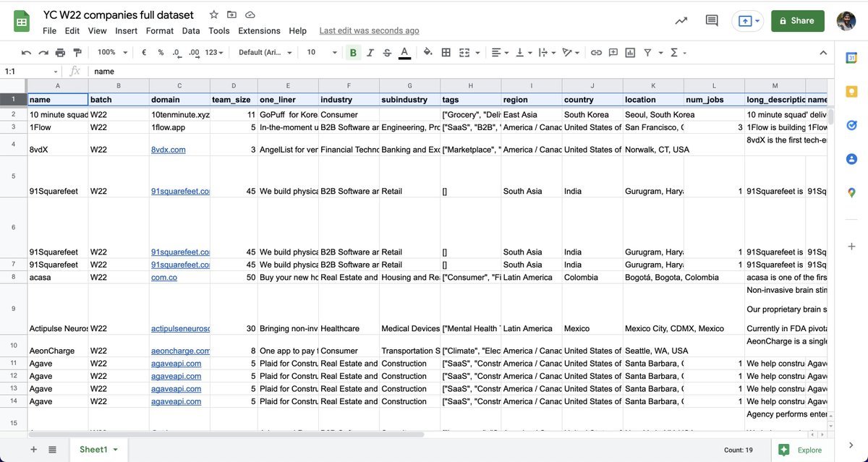The width and height of the screenshot is (868, 462).
Task: Format as percent
Action: coord(161,52)
